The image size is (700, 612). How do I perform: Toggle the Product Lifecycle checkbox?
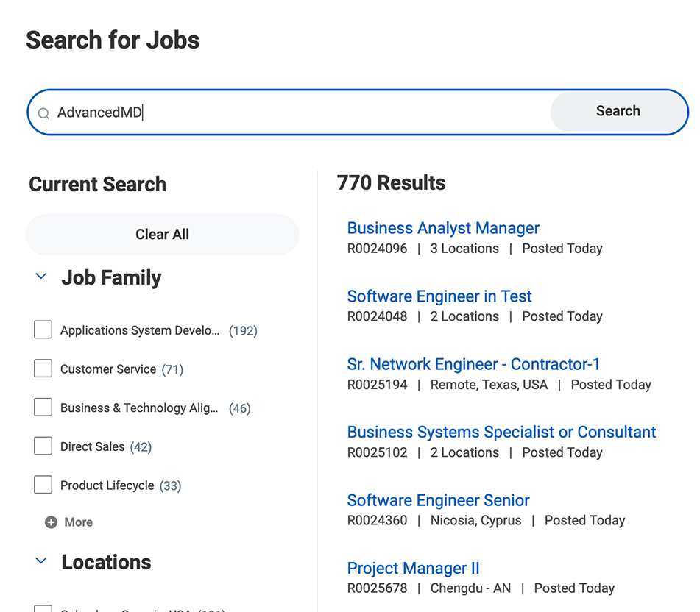coord(43,485)
